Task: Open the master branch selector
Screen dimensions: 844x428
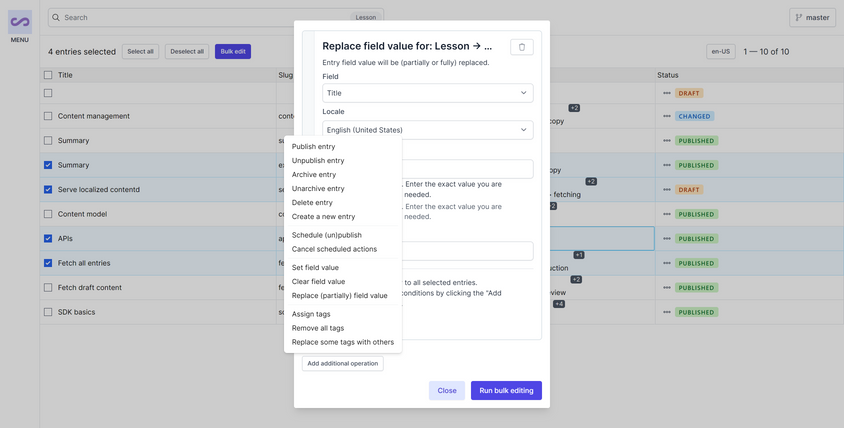Action: [x=812, y=18]
